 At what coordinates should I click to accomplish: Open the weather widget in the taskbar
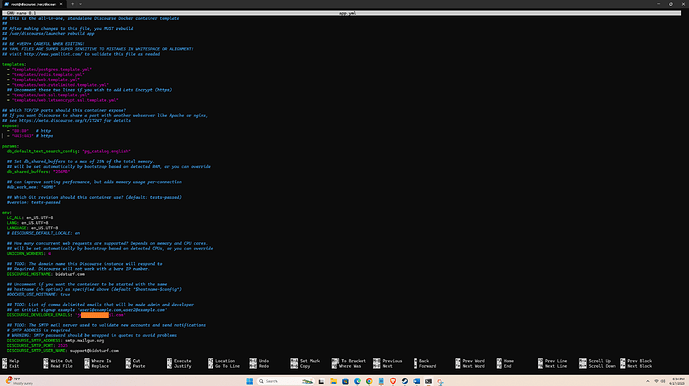tap(18, 381)
